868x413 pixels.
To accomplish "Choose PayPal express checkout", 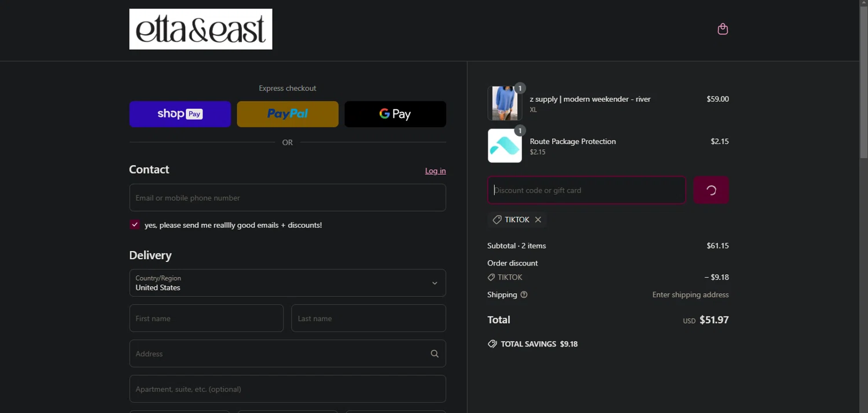I will click(x=288, y=114).
